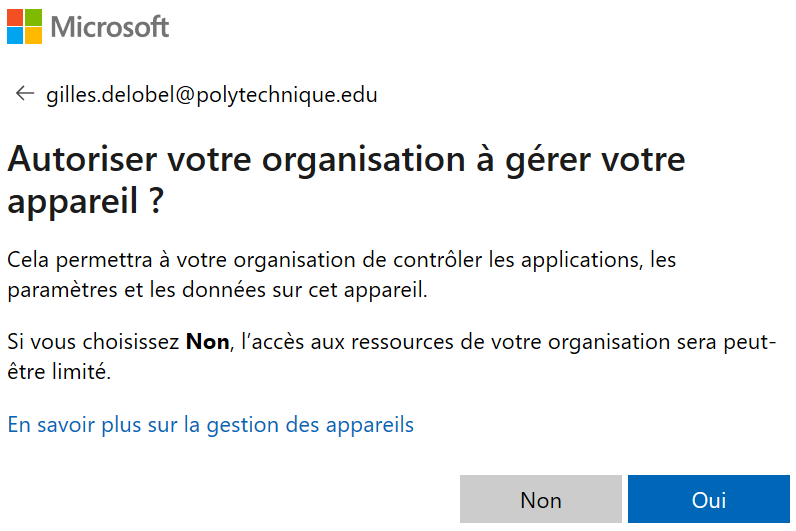Click the polytechnique.edu domain in the email

click(287, 95)
